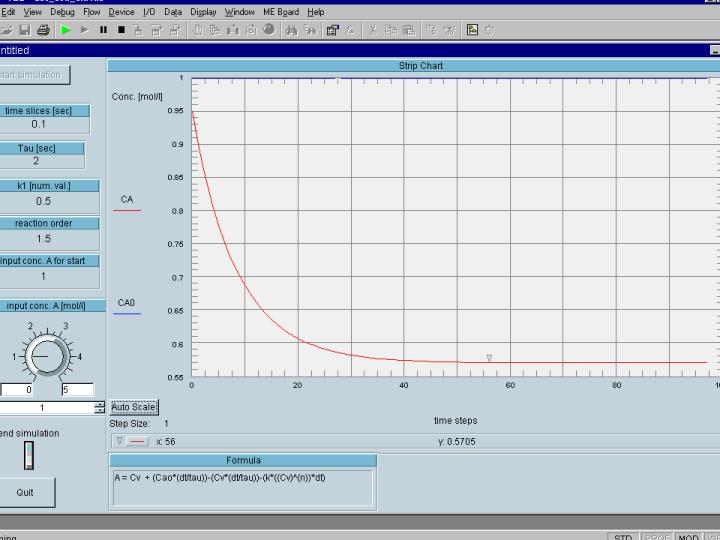720x540 pixels.
Task: Click the Quit button
Action: [x=25, y=493]
